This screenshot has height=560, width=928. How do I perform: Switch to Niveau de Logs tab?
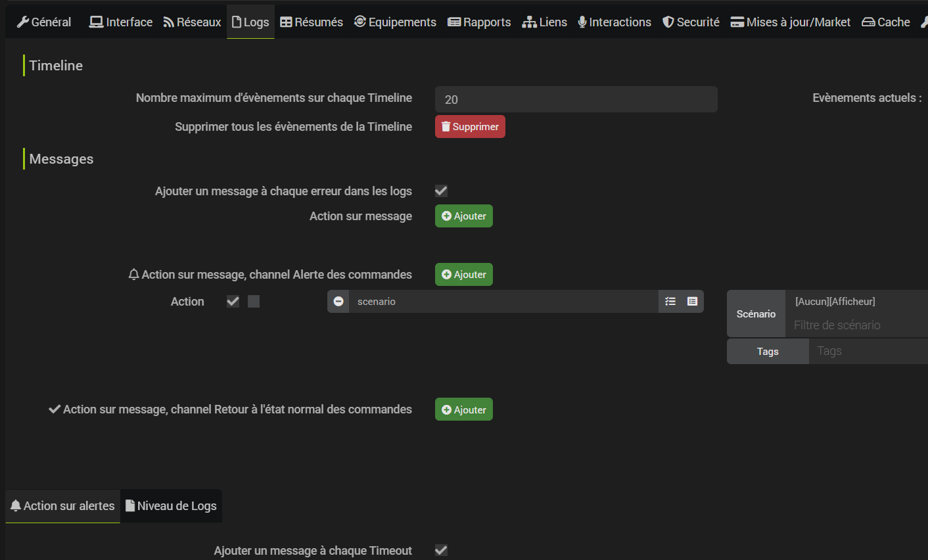tap(171, 505)
